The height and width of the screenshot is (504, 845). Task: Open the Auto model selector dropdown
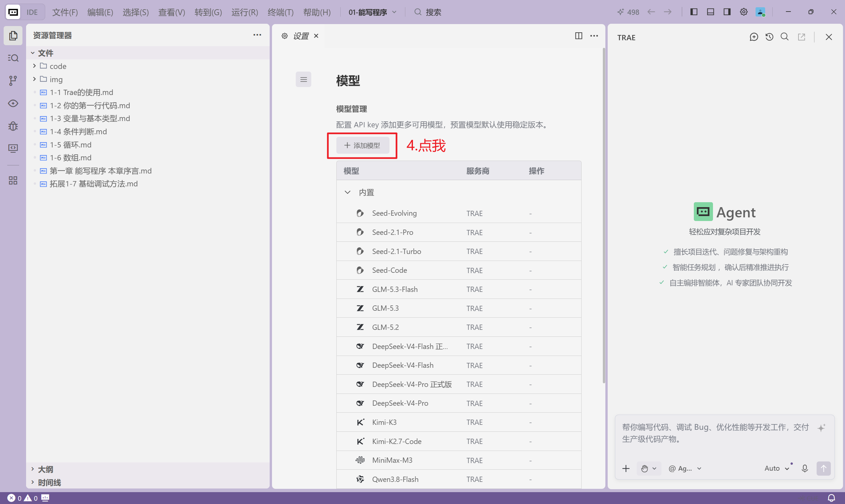pos(776,469)
